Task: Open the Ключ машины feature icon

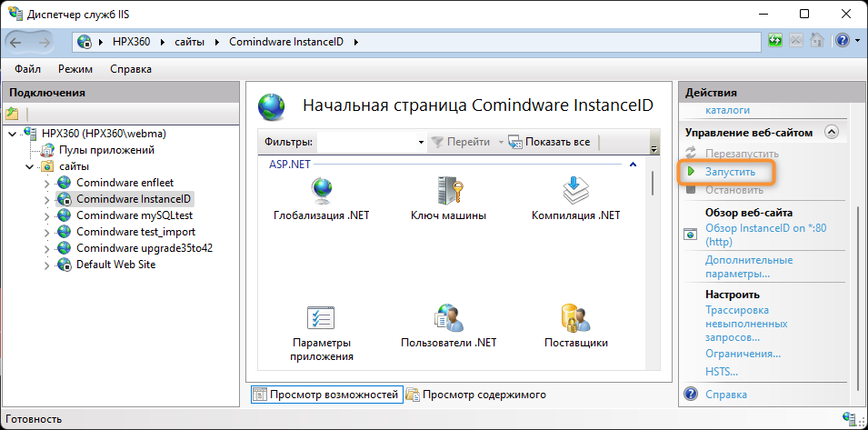Action: [x=448, y=190]
